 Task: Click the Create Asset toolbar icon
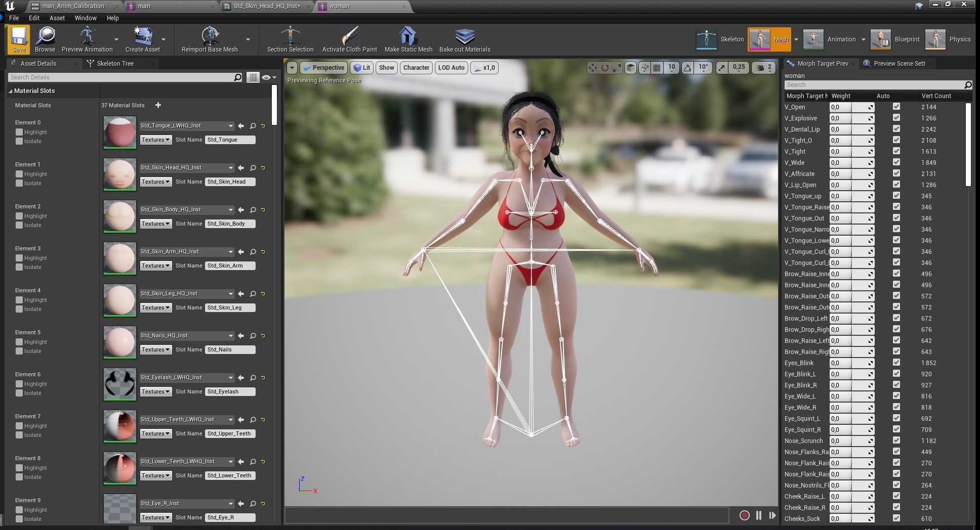142,39
